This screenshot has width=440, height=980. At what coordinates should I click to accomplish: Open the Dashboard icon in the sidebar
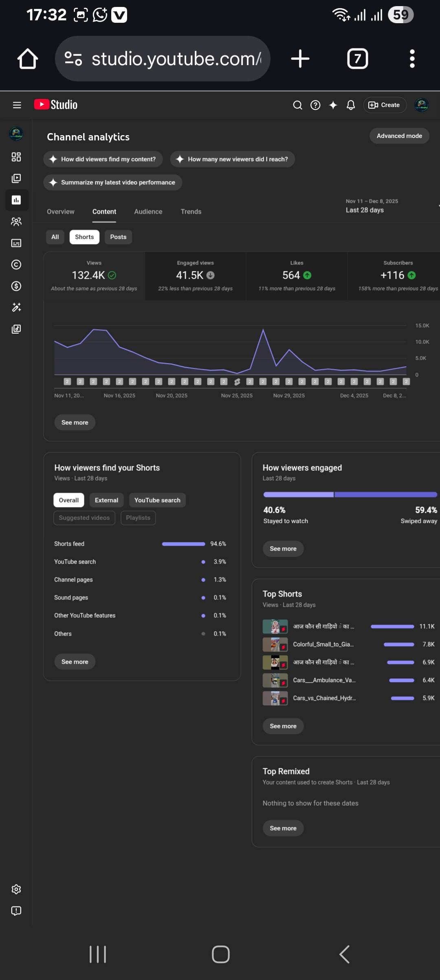16,157
